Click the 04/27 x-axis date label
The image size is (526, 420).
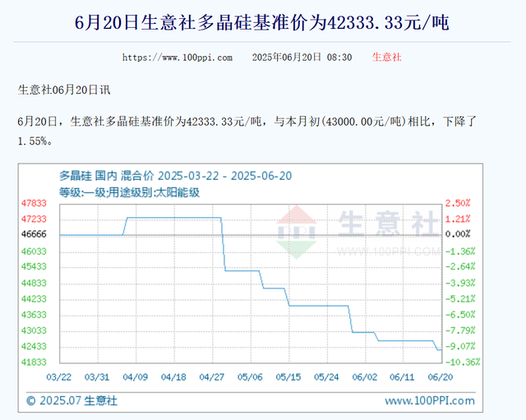[x=212, y=377]
